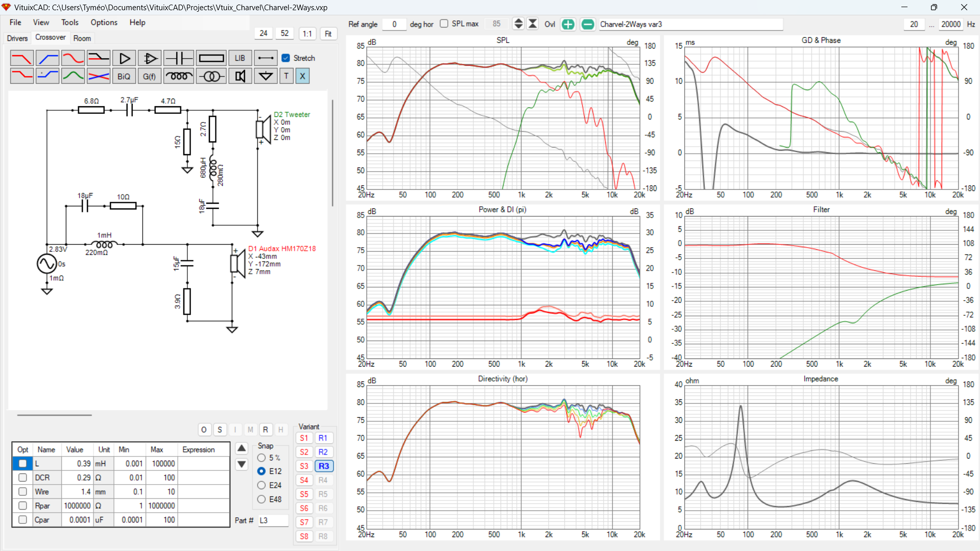Image resolution: width=980 pixels, height=551 pixels.
Task: Select the green peak filter block
Action: (x=73, y=76)
